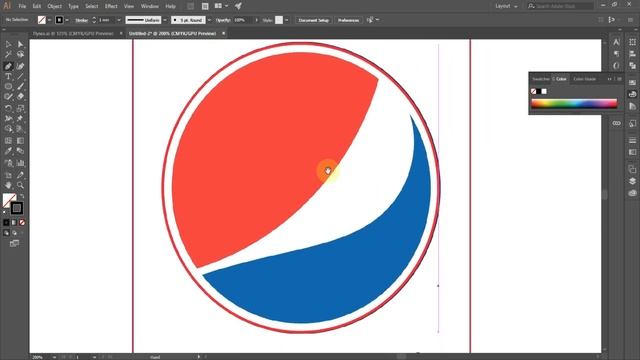Click the Stroke box in toolbar
Screen dimensions: 640x360
click(x=17, y=208)
